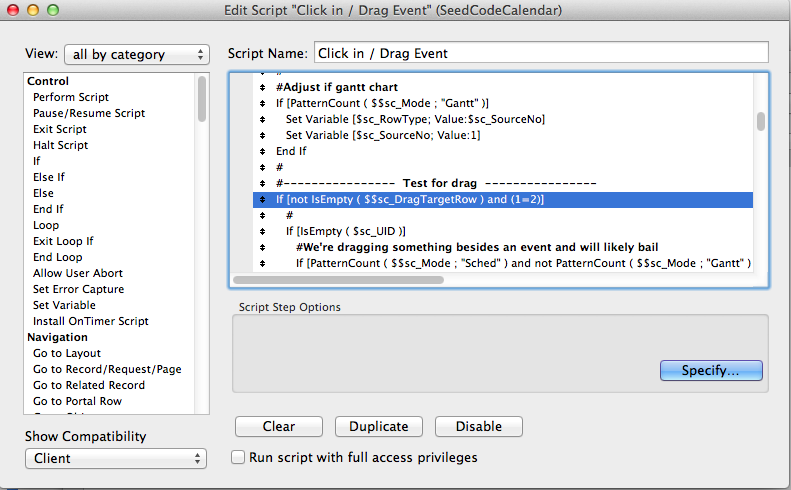Click reorder handle beside Test for drag comment
Image resolution: width=791 pixels, height=490 pixels.
pos(262,183)
